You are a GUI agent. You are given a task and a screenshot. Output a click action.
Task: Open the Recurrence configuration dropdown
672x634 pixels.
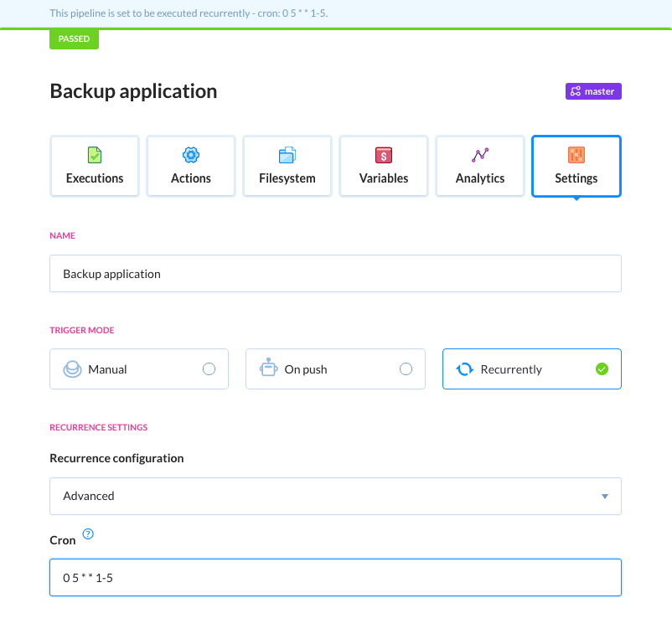coord(335,496)
